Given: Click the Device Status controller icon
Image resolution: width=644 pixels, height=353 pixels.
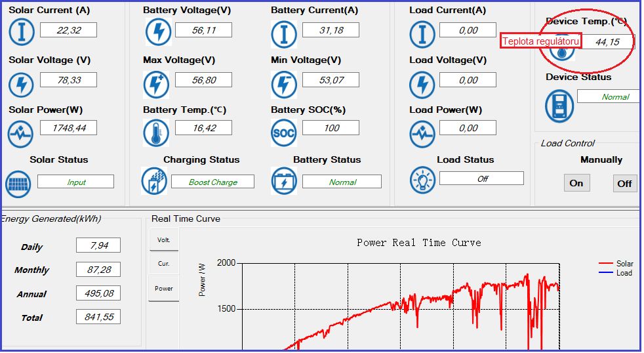Looking at the screenshot, I should pyautogui.click(x=559, y=106).
